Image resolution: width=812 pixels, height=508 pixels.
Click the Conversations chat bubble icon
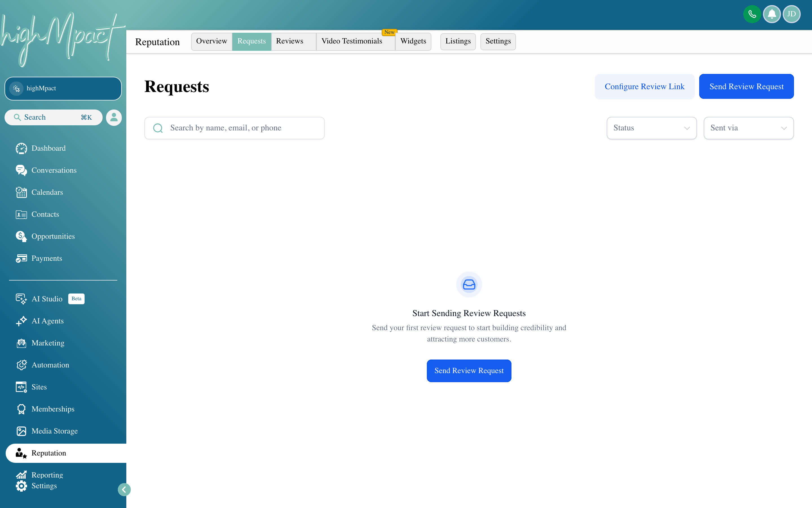tap(21, 170)
